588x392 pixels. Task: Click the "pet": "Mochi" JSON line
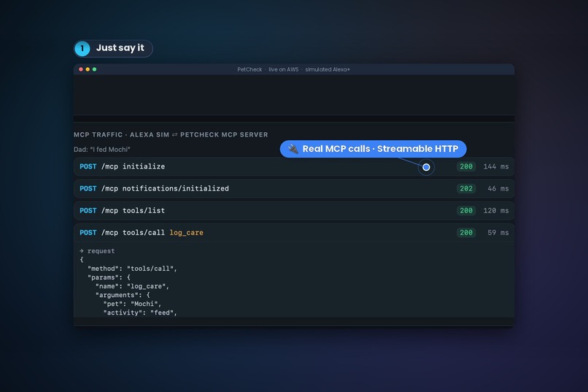132,304
